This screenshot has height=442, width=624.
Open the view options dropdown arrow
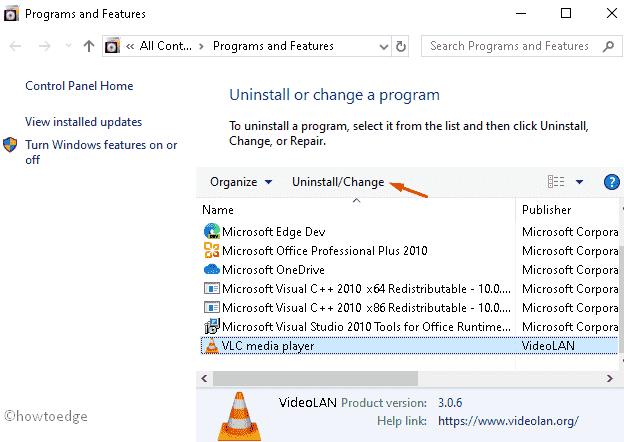580,182
